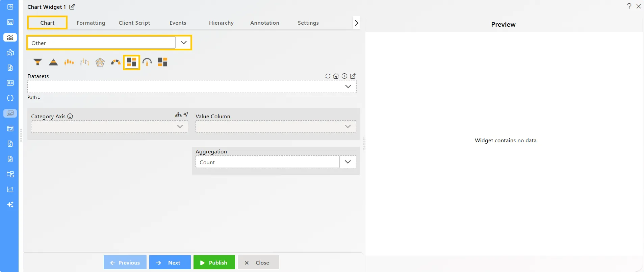Open the contact card sidebar icon
644x272 pixels.
click(x=10, y=83)
